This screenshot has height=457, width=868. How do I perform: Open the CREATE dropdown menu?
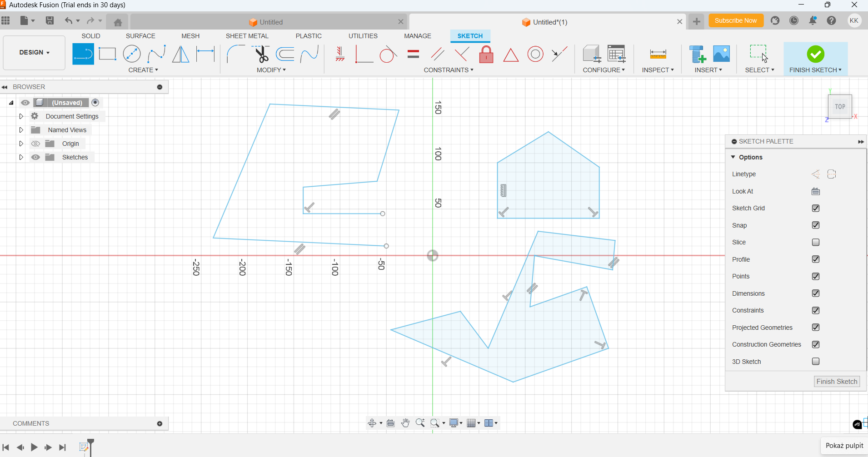point(143,70)
